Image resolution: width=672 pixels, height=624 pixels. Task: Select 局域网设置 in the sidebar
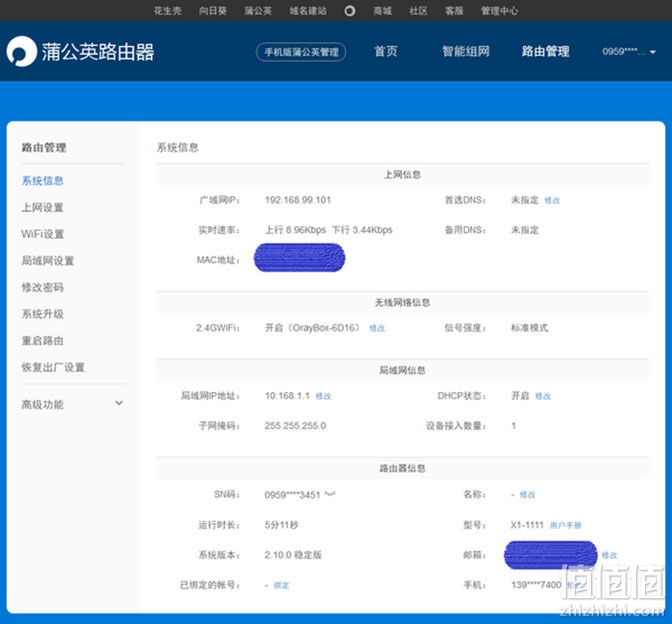pyautogui.click(x=48, y=261)
